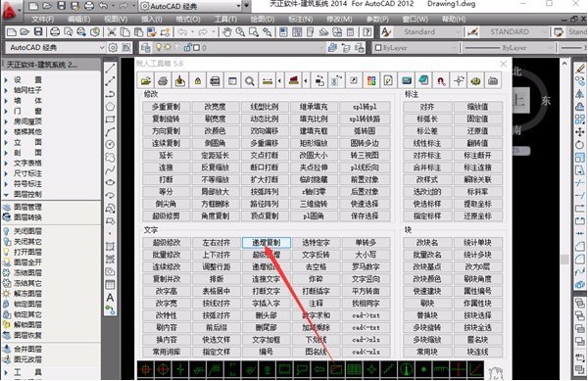Open the 标注(N) menu
This screenshot has width=588, height=381.
pos(301,19)
